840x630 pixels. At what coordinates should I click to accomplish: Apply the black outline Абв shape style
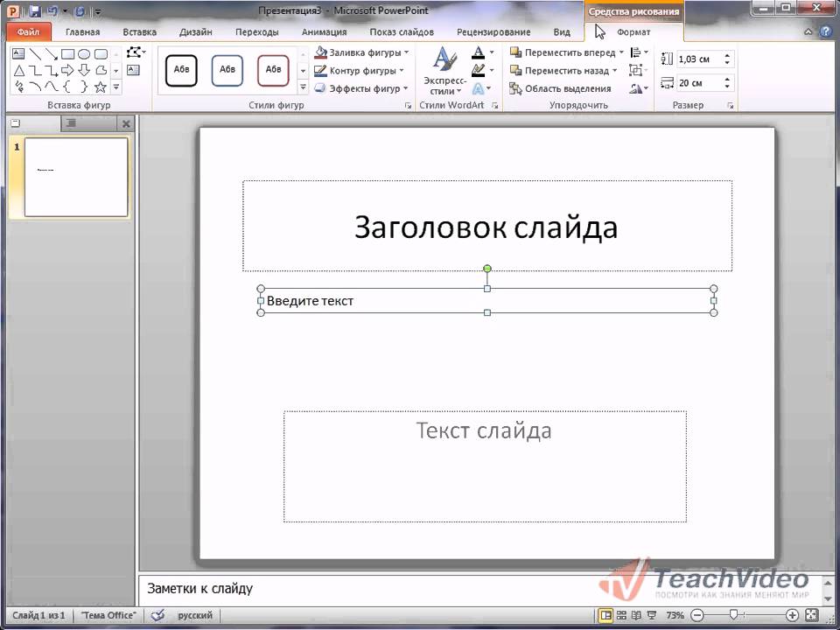181,70
